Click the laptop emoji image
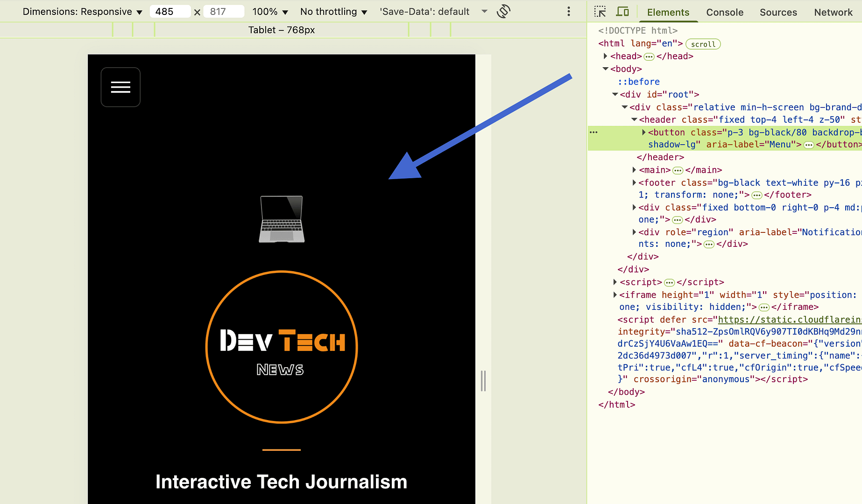Screen dimensions: 862x504 (x=282, y=219)
